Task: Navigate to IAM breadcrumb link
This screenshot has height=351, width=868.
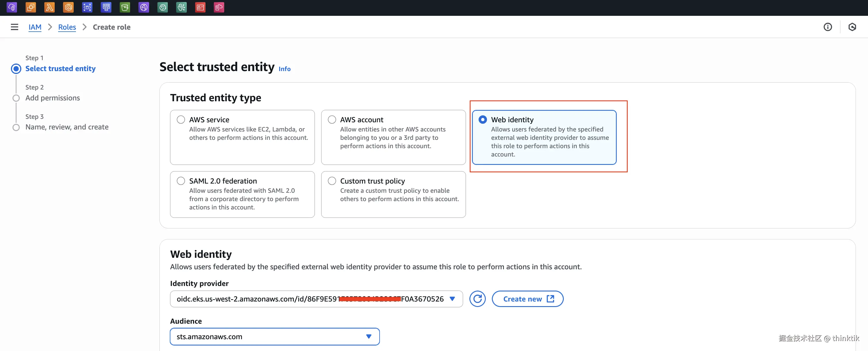Action: 35,27
